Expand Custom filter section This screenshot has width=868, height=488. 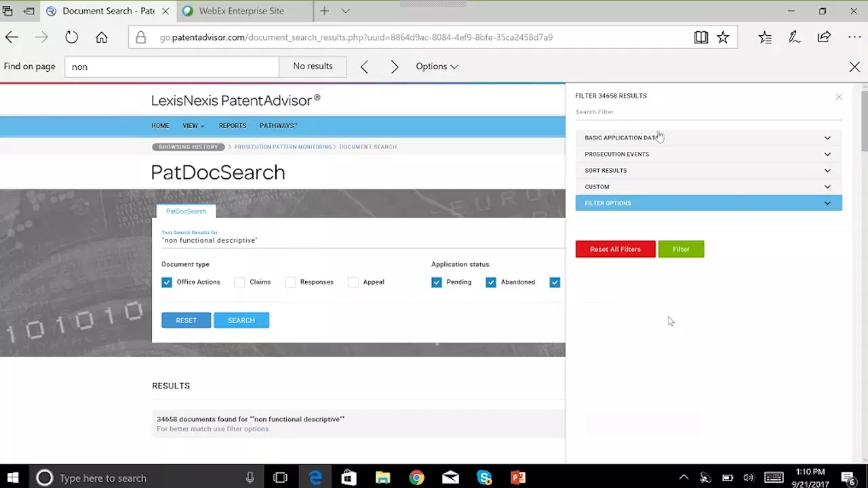709,186
